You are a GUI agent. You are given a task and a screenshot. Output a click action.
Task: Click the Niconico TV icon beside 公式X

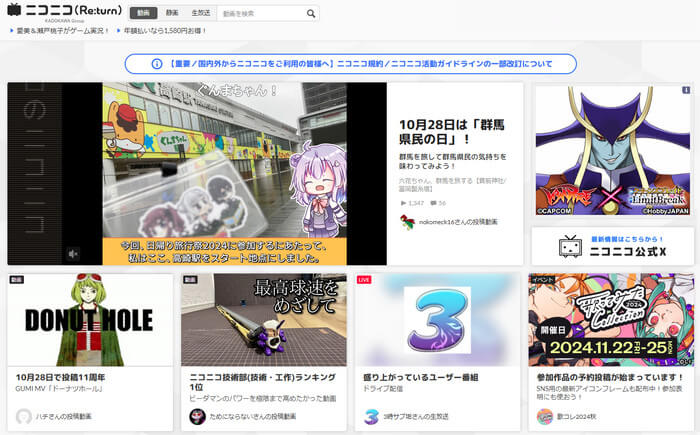pyautogui.click(x=570, y=246)
